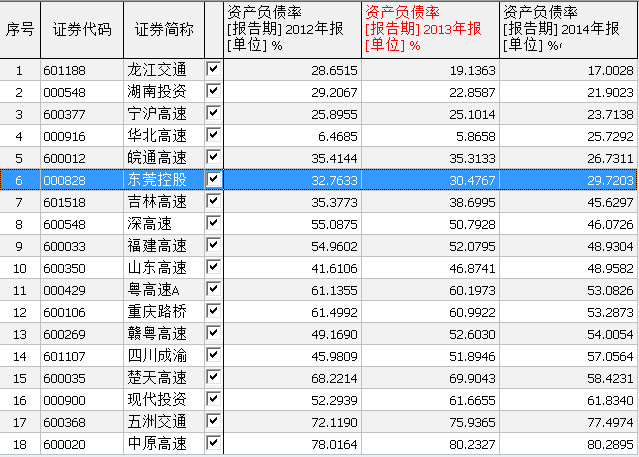Uncheck the 现代投资 checkbox
The height and width of the screenshot is (457, 639).
tap(214, 399)
